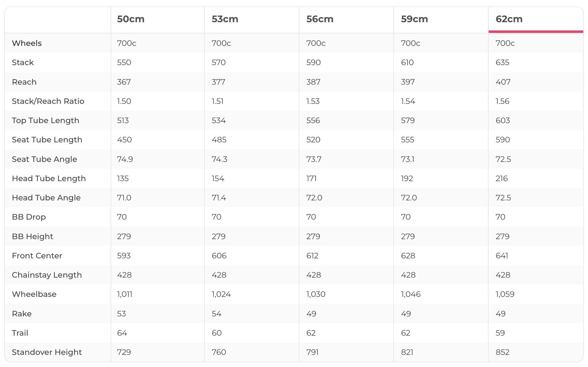Click the Chainstay Length row label

pyautogui.click(x=47, y=275)
